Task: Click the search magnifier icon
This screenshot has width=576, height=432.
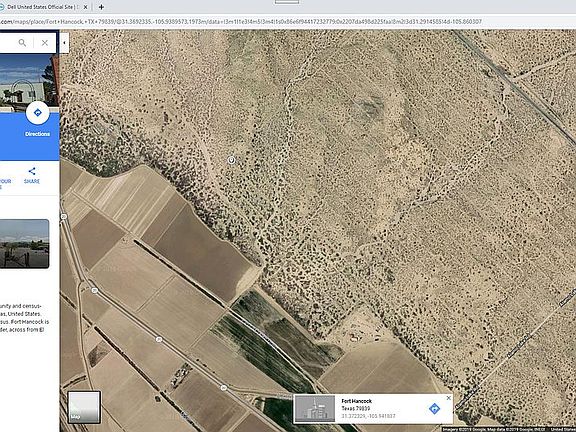Action: (x=22, y=43)
